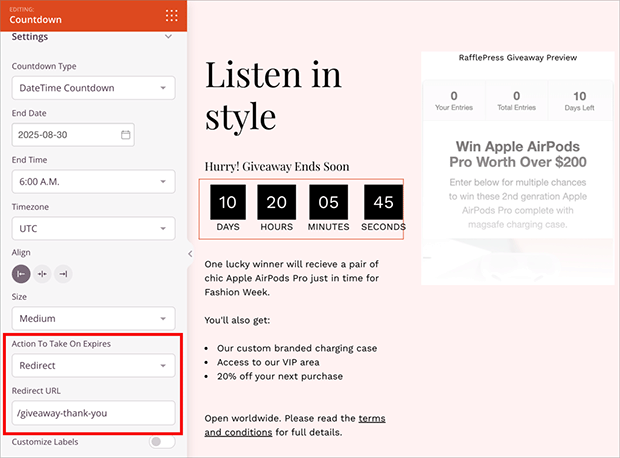The image size is (620, 458).
Task: Select the align center icon
Action: tap(42, 274)
